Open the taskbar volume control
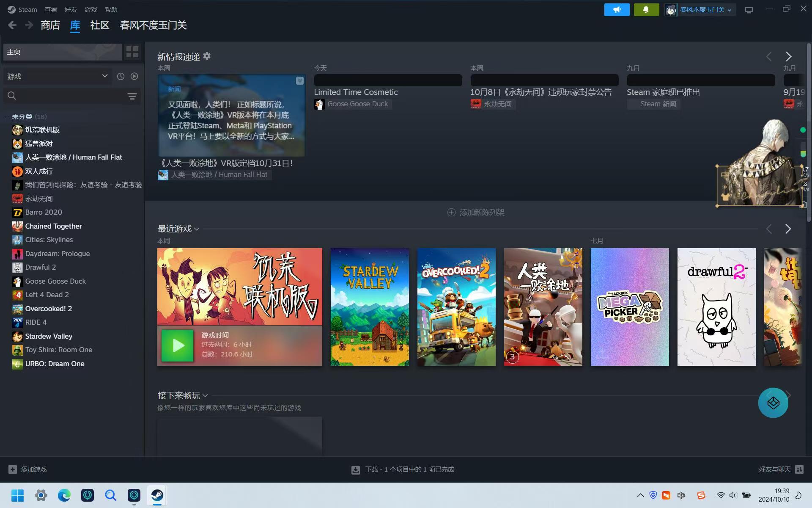812x508 pixels. 733,495
